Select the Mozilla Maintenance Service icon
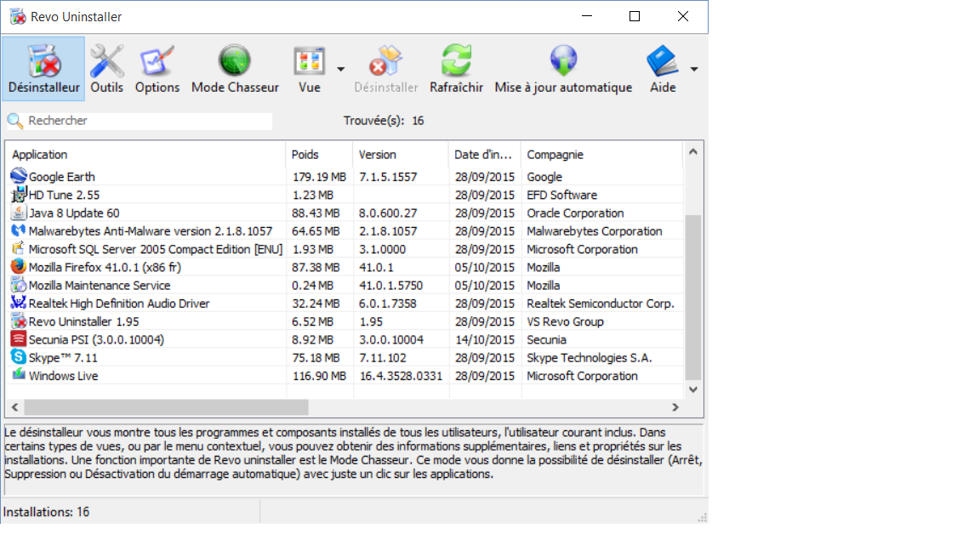Viewport: 980px width, 551px height. tap(18, 285)
